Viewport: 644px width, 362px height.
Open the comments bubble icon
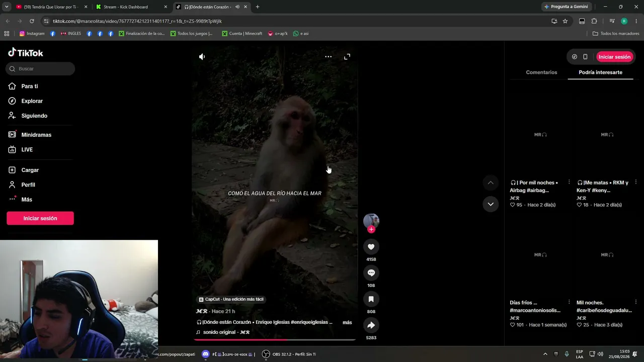pyautogui.click(x=371, y=273)
